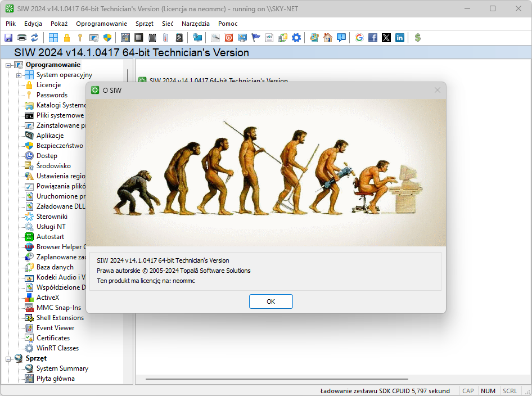Click the magnifier search toolbar icon
Screen dimensions: 532x396
click(215, 38)
